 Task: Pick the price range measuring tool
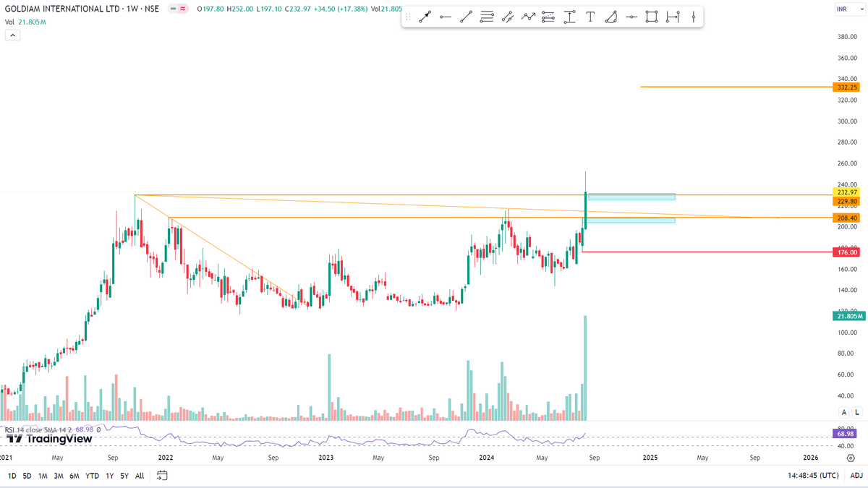[x=569, y=17]
